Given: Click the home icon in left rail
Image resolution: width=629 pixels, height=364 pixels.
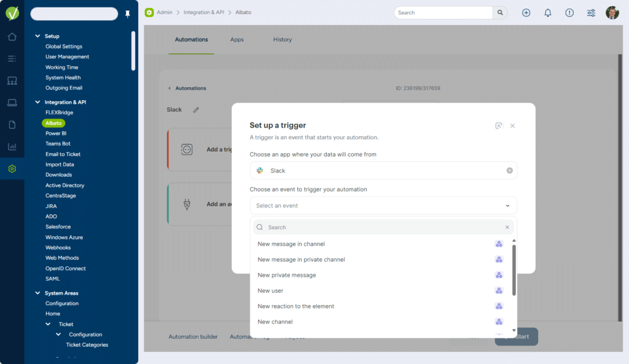Looking at the screenshot, I should 12,37.
